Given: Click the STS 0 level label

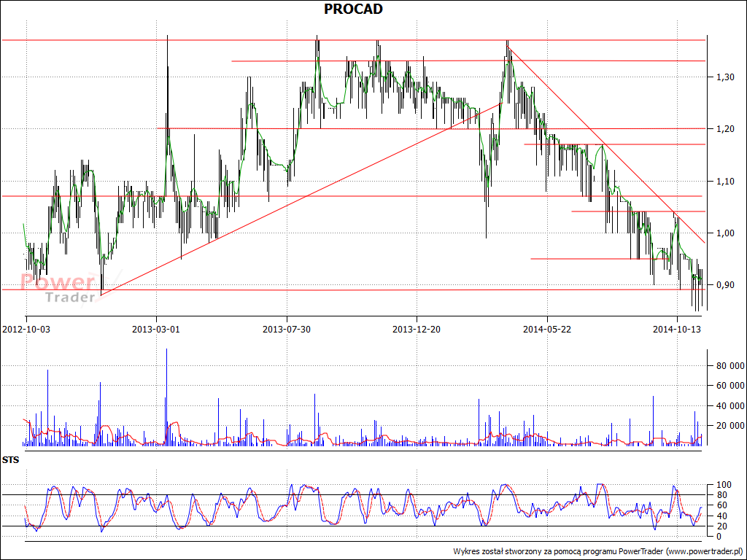Looking at the screenshot, I should [x=719, y=537].
